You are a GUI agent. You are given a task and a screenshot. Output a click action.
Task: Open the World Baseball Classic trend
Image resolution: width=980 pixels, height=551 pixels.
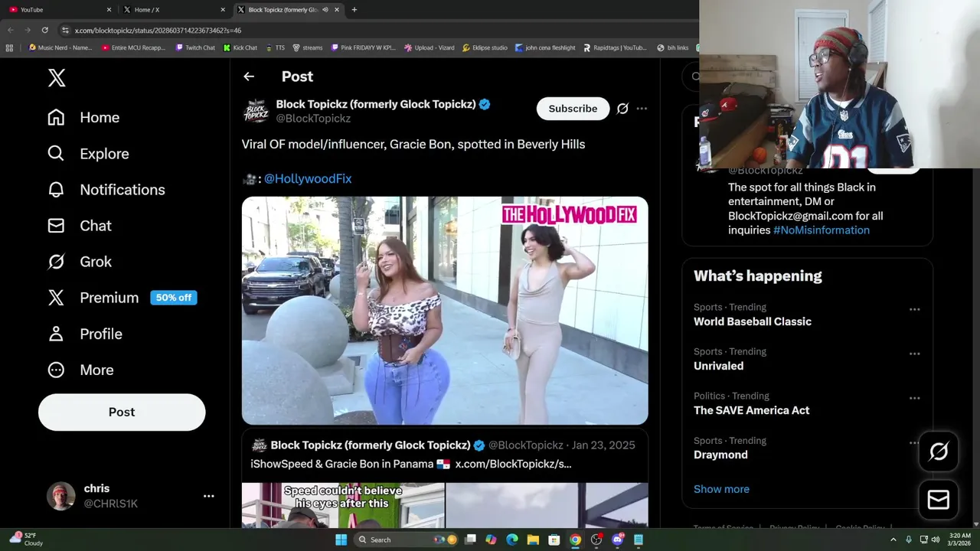pos(753,321)
